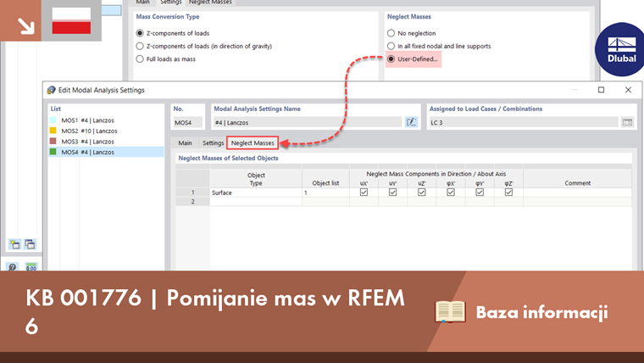The width and height of the screenshot is (644, 363).
Task: Click the Dlubal logo badge
Action: point(620,49)
